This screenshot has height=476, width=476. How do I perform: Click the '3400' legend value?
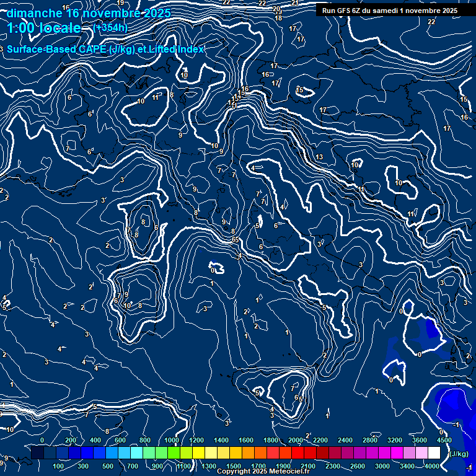[x=407, y=466]
